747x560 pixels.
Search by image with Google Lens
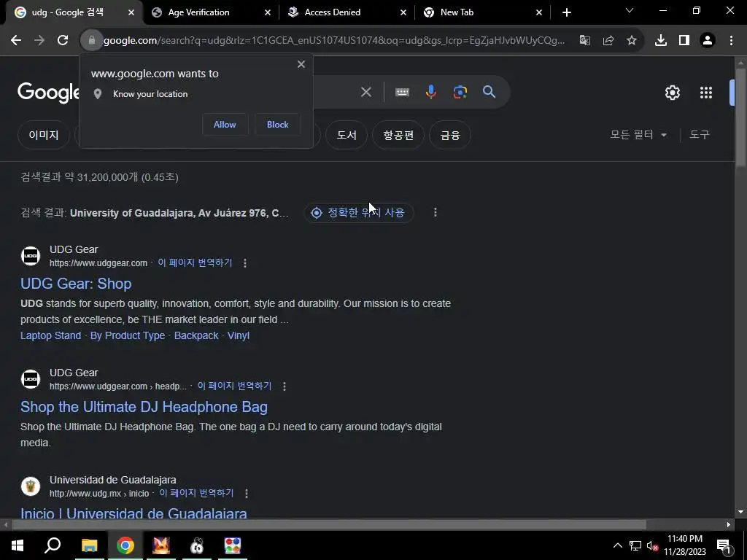pyautogui.click(x=460, y=92)
